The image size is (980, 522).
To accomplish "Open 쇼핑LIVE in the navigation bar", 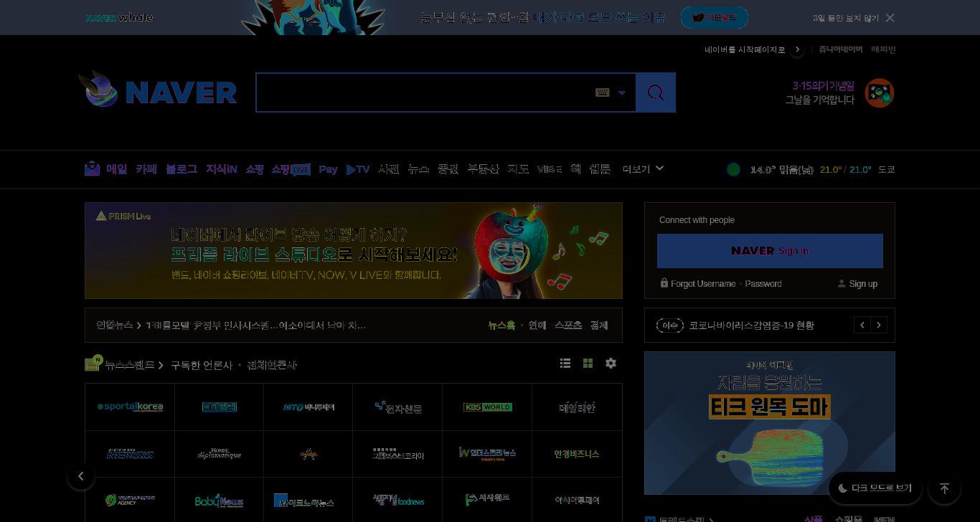I will coord(291,169).
